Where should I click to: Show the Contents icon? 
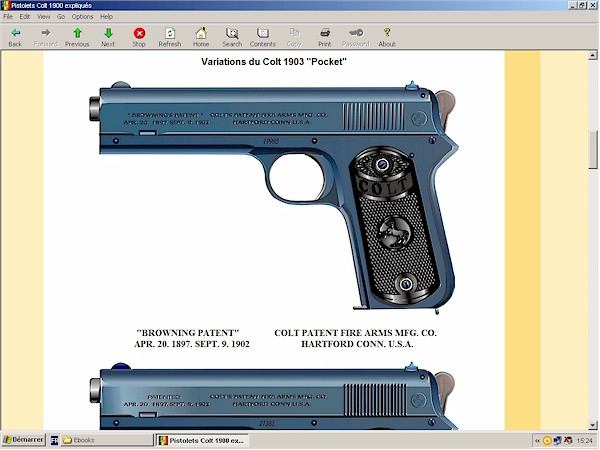262,33
